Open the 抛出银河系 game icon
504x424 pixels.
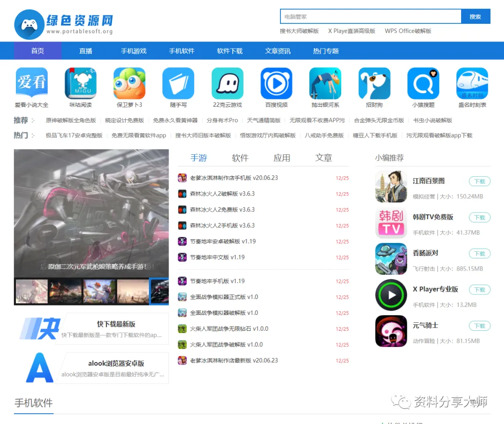(x=325, y=83)
